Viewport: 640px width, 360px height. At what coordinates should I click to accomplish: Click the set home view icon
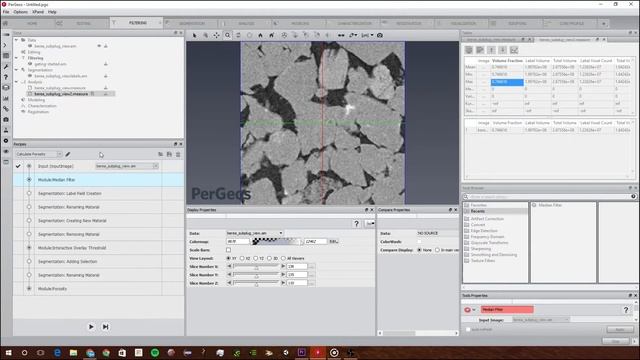click(x=271, y=36)
